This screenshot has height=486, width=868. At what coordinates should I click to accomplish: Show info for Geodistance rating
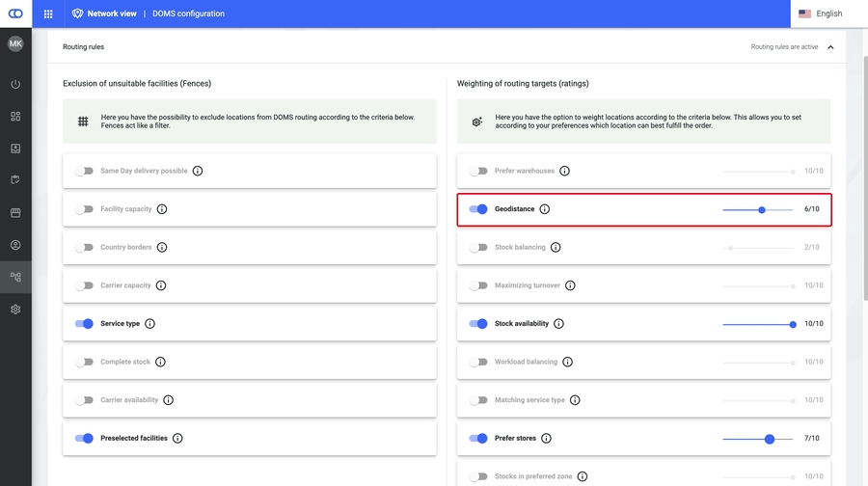(544, 209)
